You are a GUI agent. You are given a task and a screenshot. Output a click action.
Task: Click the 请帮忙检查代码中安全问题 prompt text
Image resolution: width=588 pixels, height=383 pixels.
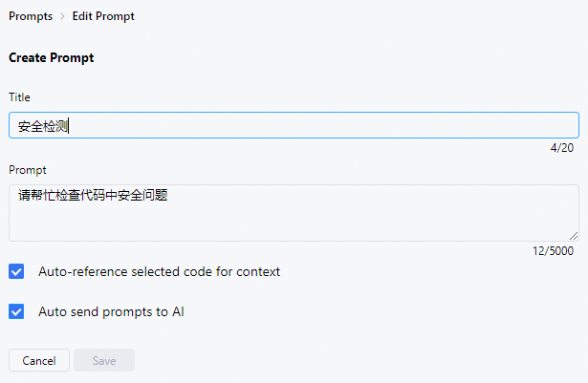pyautogui.click(x=93, y=195)
